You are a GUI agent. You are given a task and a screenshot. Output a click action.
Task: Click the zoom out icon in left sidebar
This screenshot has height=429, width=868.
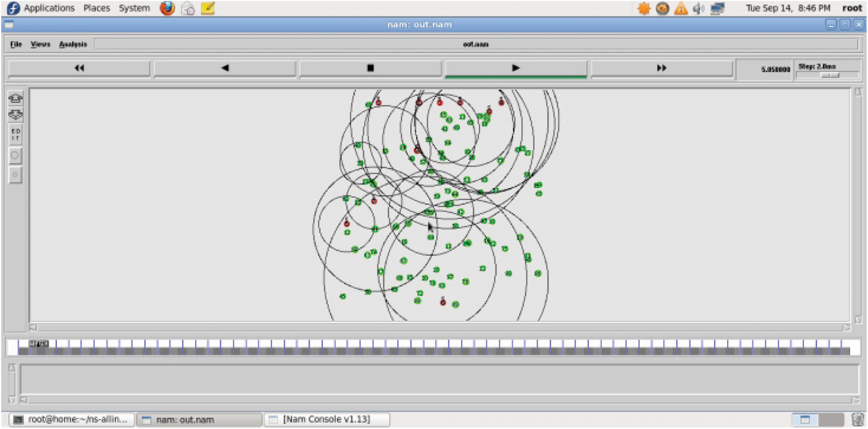point(15,115)
